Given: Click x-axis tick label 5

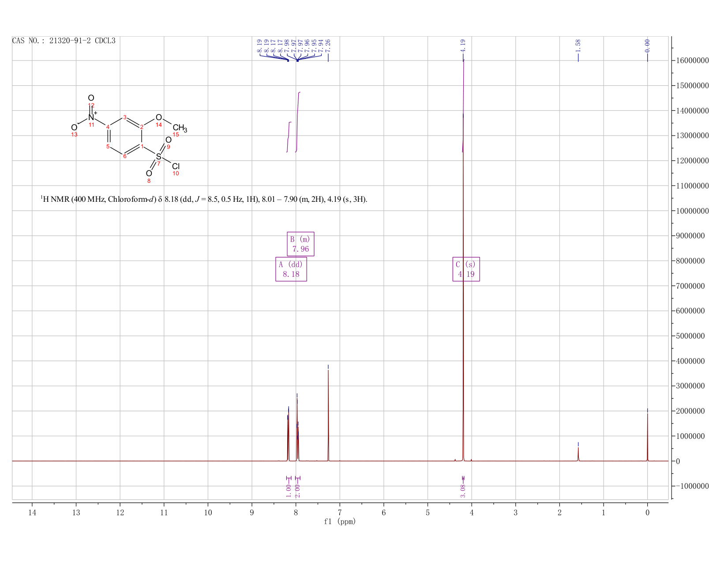Looking at the screenshot, I should click(x=428, y=512).
